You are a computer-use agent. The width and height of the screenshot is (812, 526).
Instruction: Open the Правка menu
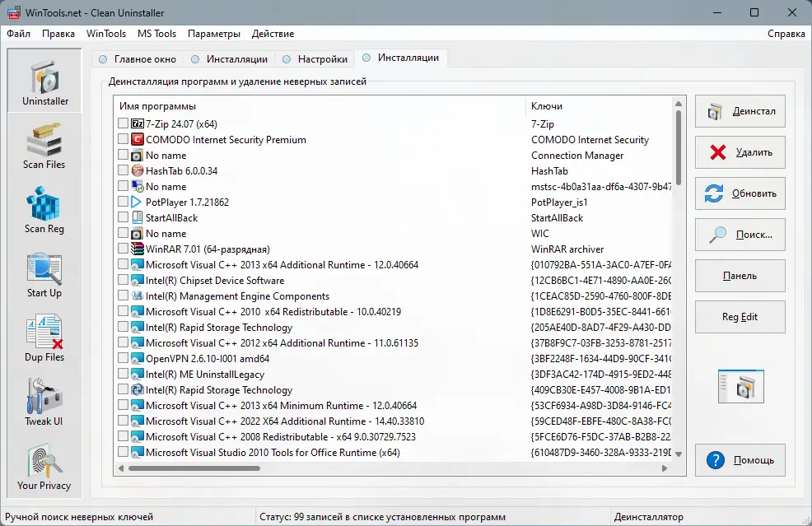click(x=58, y=34)
